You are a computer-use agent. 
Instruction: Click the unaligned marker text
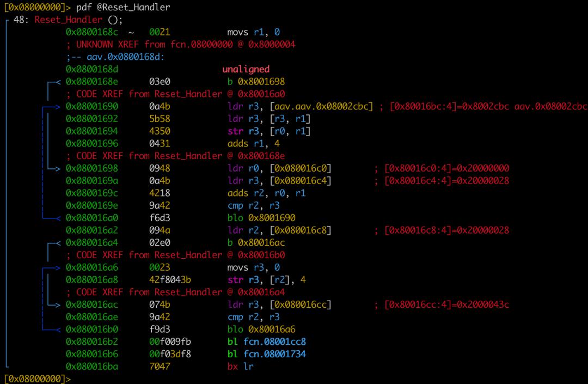tap(246, 69)
